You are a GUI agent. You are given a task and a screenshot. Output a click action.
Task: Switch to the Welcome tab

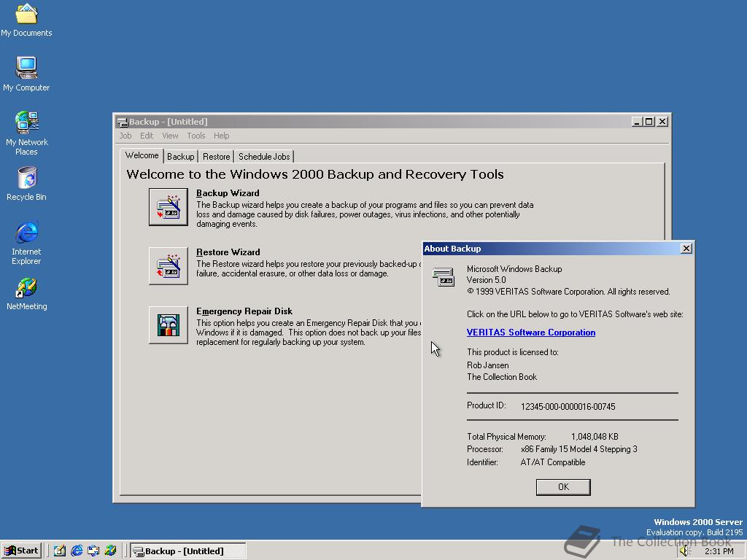tap(142, 156)
